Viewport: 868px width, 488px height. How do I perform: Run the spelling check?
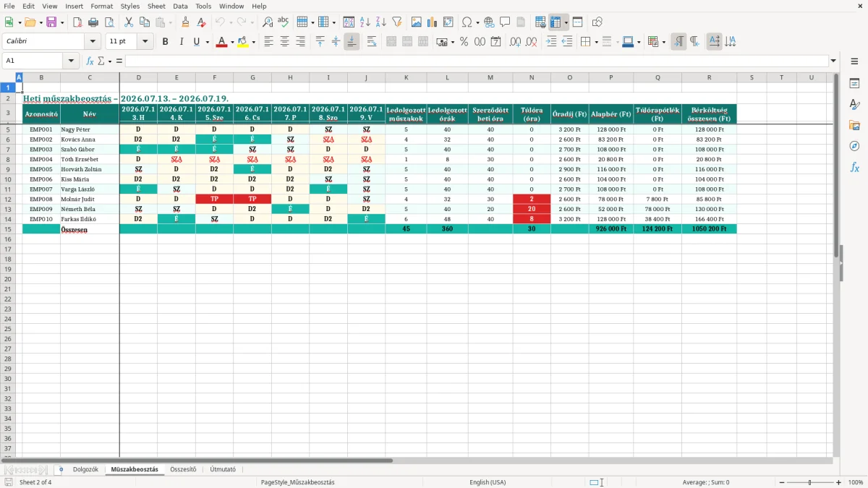click(283, 22)
